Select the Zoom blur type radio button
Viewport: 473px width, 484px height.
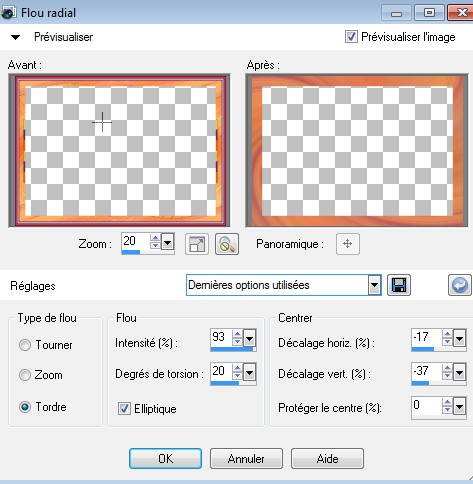25,375
